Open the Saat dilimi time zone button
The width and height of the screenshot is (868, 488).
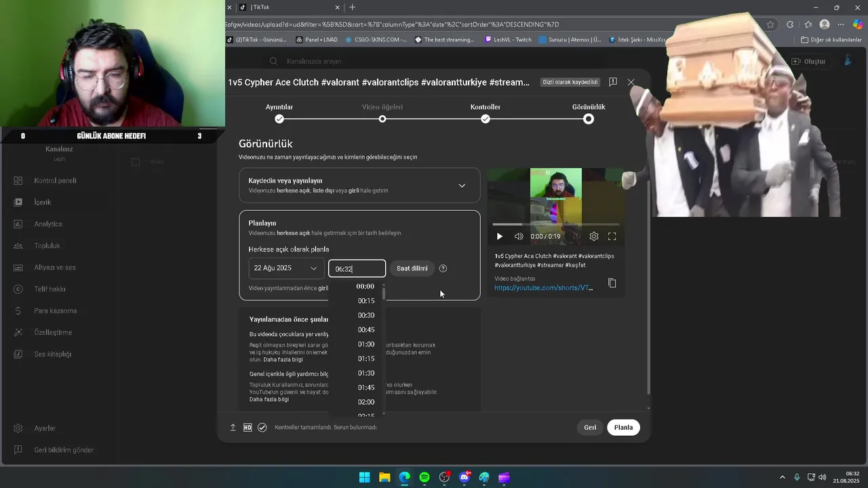coord(412,268)
